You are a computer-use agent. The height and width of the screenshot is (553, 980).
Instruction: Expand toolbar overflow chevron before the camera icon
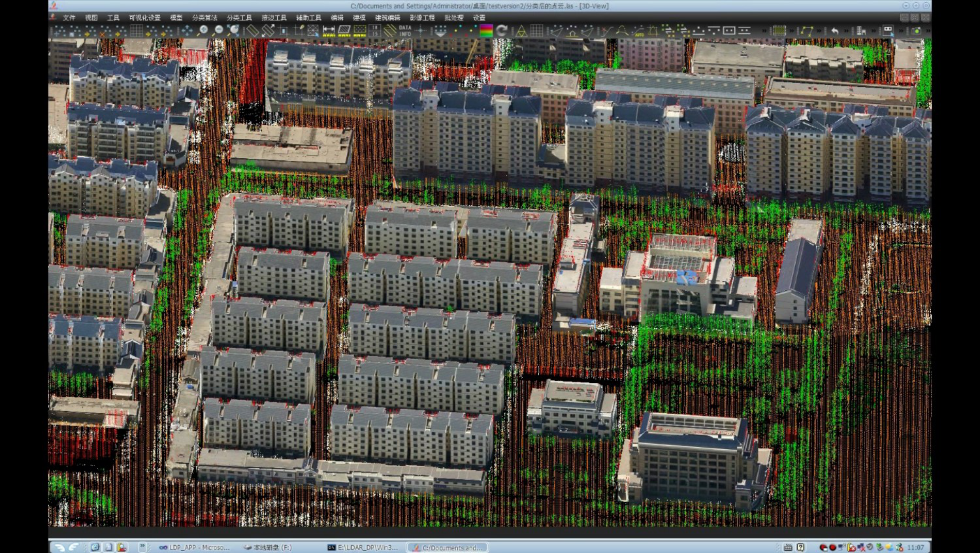coord(901,31)
